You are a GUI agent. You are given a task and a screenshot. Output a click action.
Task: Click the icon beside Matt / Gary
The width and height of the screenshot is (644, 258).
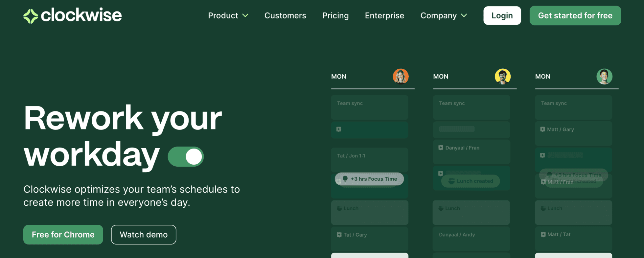pyautogui.click(x=542, y=129)
